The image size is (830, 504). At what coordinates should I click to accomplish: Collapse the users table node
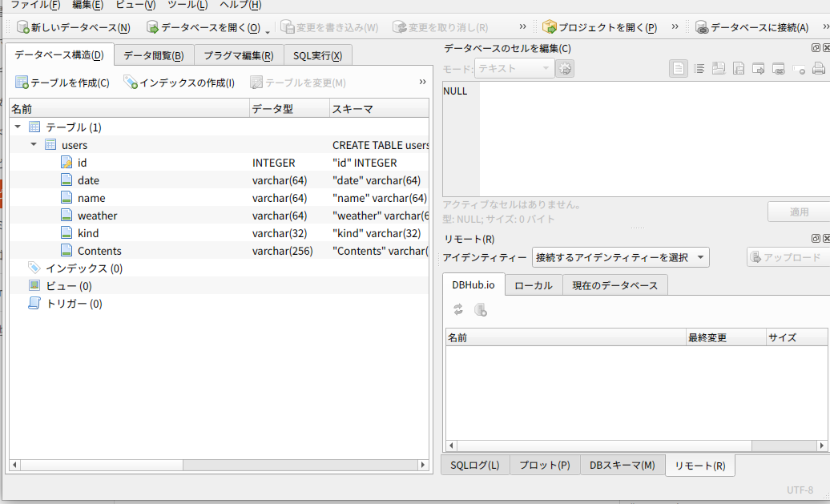34,145
